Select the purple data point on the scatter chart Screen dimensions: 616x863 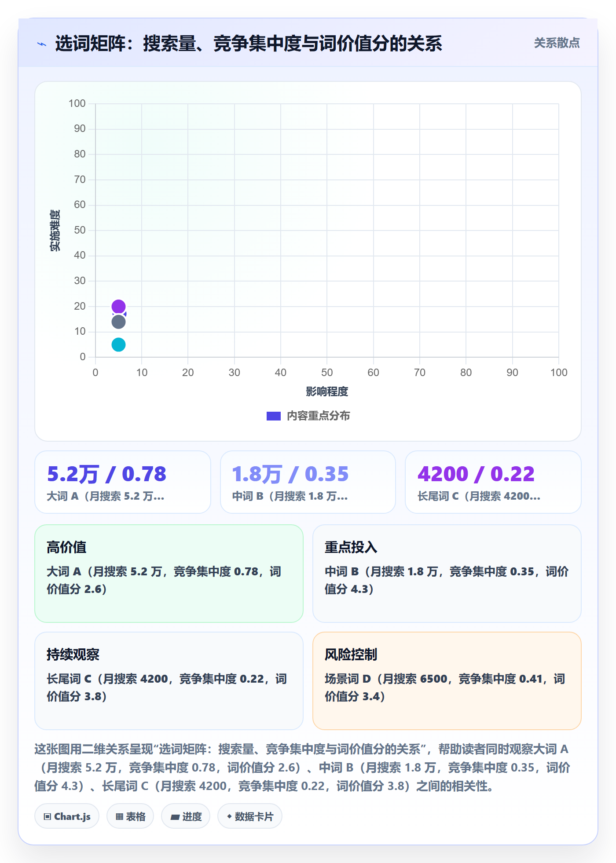118,307
